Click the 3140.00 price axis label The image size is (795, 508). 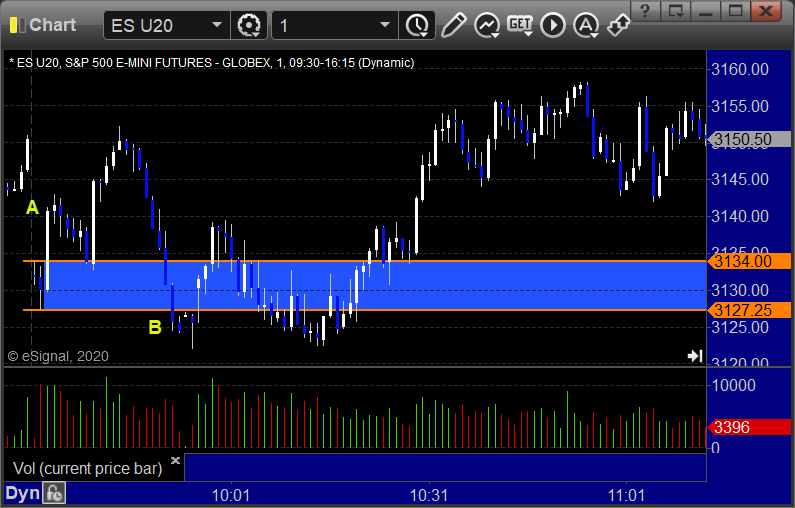pyautogui.click(x=740, y=216)
